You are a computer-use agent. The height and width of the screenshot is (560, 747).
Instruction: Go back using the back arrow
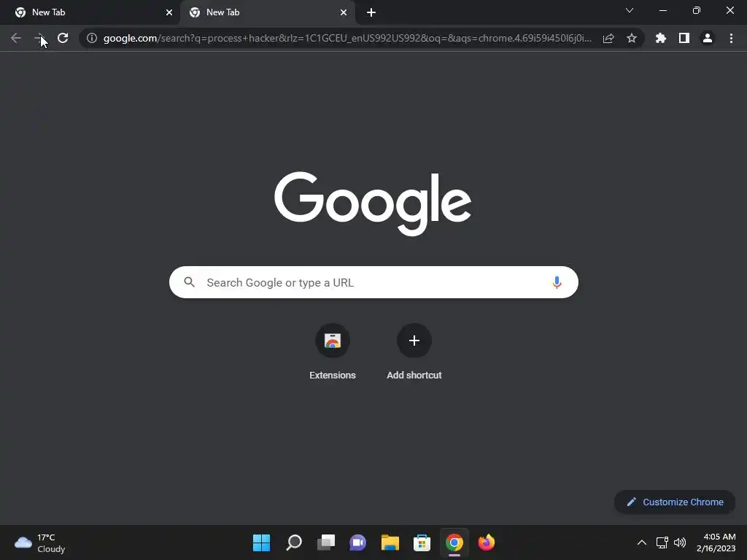(16, 38)
